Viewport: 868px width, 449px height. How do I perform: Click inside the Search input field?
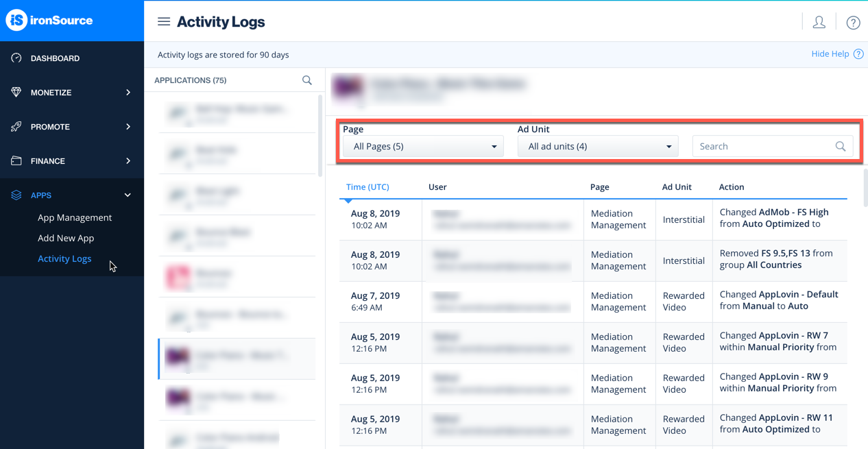761,146
